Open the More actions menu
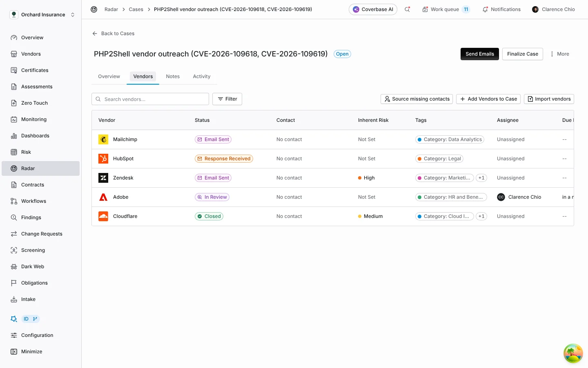The width and height of the screenshot is (588, 368). [559, 54]
